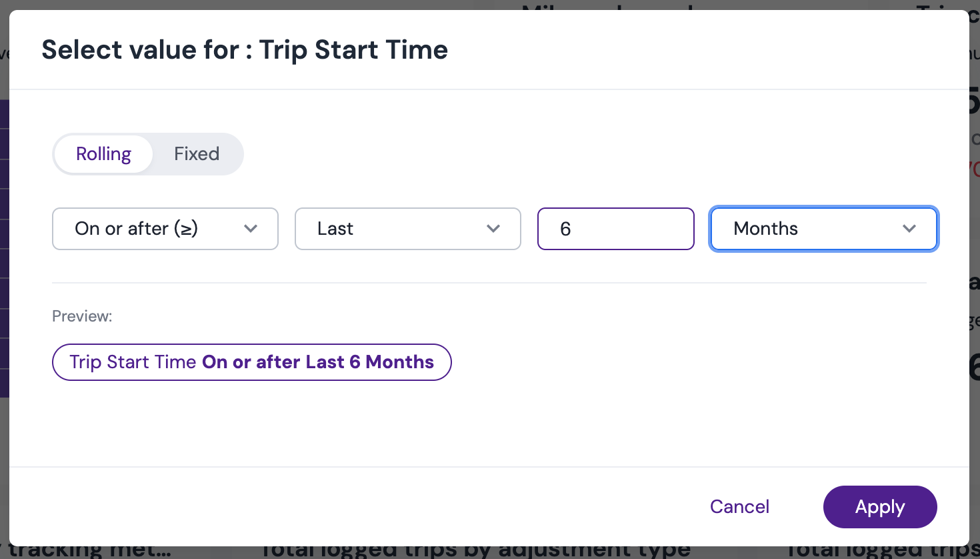Click the 'Last' text in the period selector
The width and height of the screenshot is (980, 559).
[x=335, y=229]
